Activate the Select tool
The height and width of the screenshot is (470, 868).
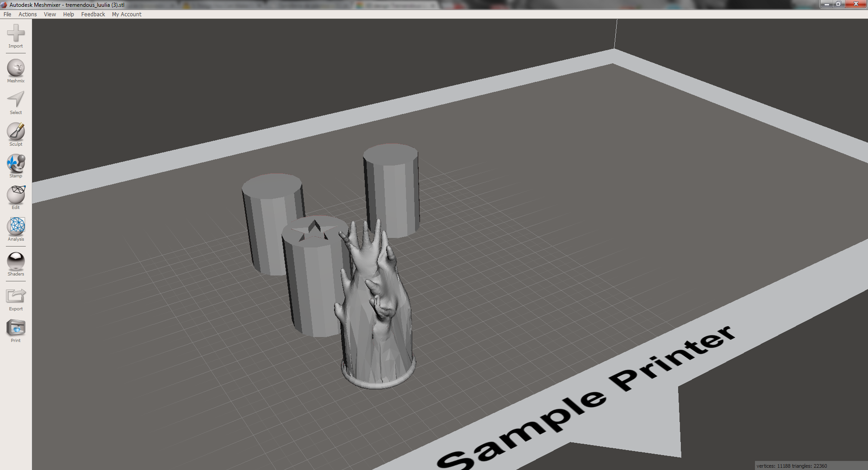(x=16, y=103)
